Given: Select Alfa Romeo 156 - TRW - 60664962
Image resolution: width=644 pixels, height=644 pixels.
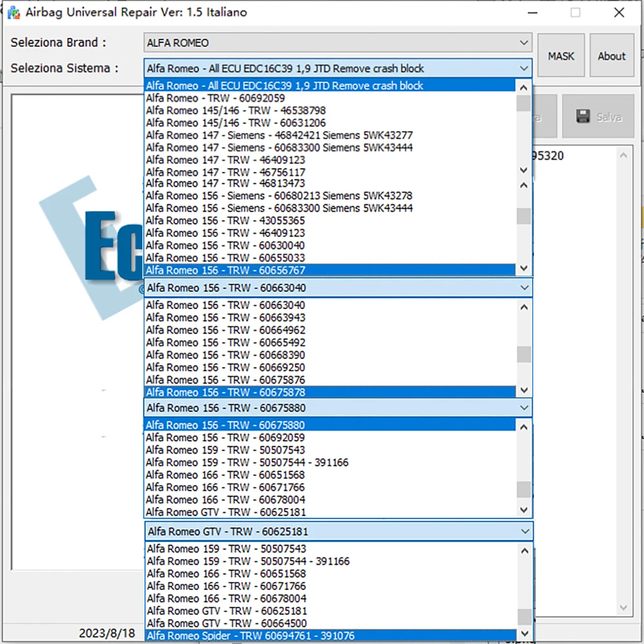Looking at the screenshot, I should pyautogui.click(x=330, y=330).
